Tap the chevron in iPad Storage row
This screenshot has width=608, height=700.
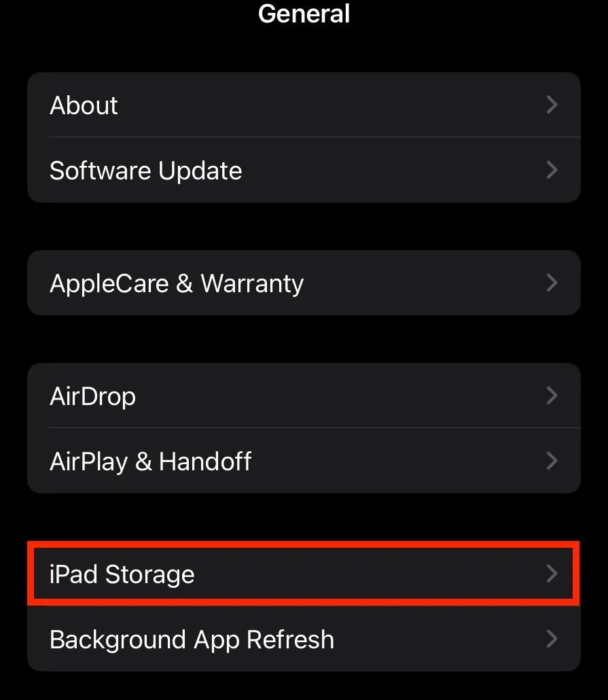click(552, 574)
